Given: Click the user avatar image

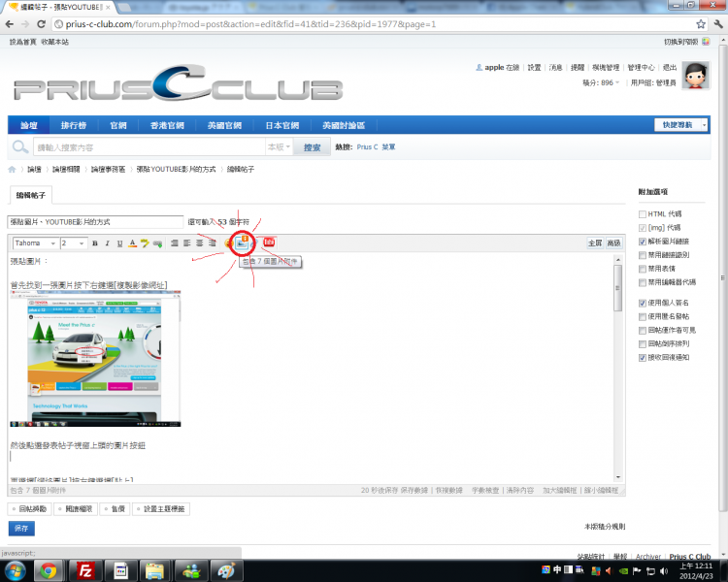Looking at the screenshot, I should click(696, 76).
